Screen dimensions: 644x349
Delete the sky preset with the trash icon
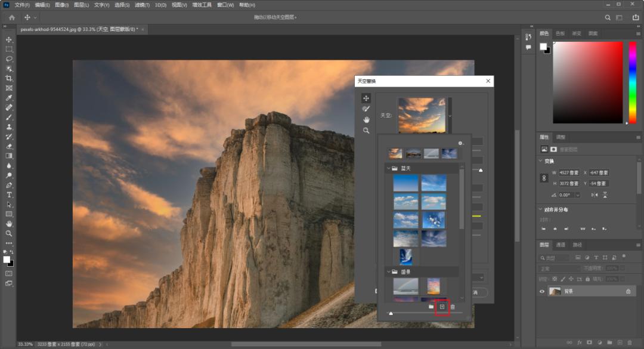tap(453, 307)
